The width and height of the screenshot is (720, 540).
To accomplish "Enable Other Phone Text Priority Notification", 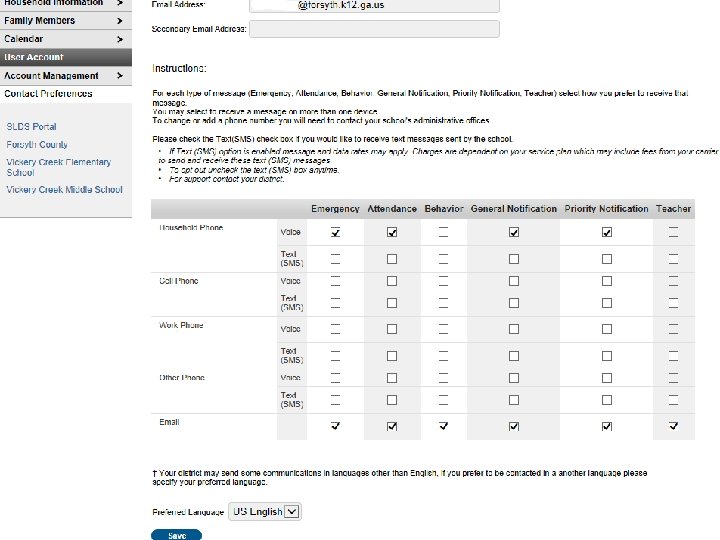I will 607,400.
